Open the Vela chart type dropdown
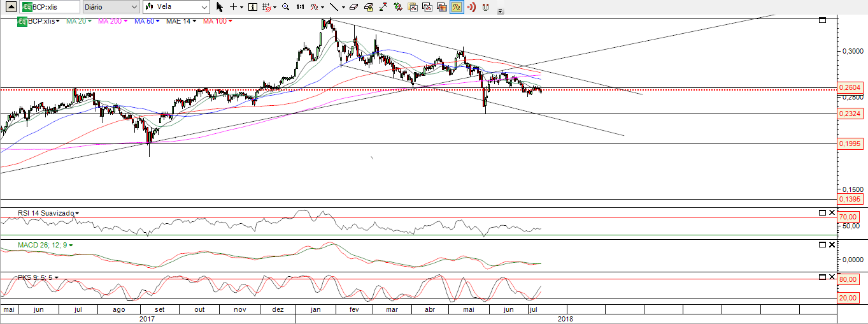 tap(176, 7)
